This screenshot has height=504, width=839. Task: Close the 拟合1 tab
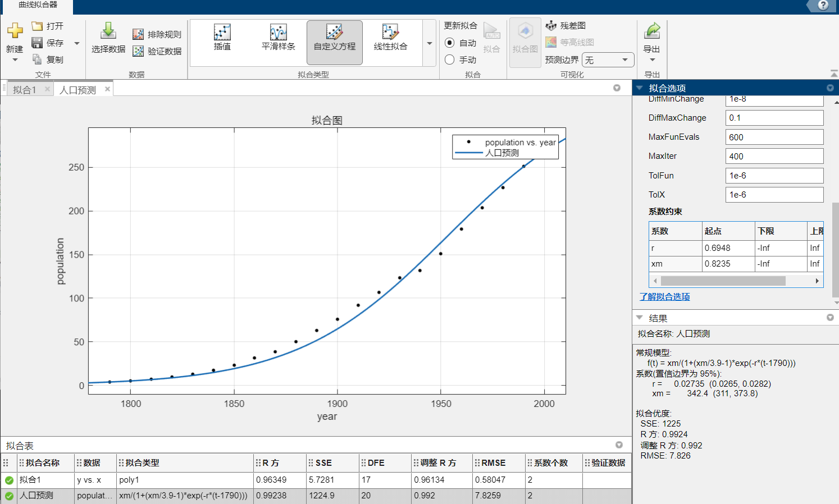coord(47,89)
